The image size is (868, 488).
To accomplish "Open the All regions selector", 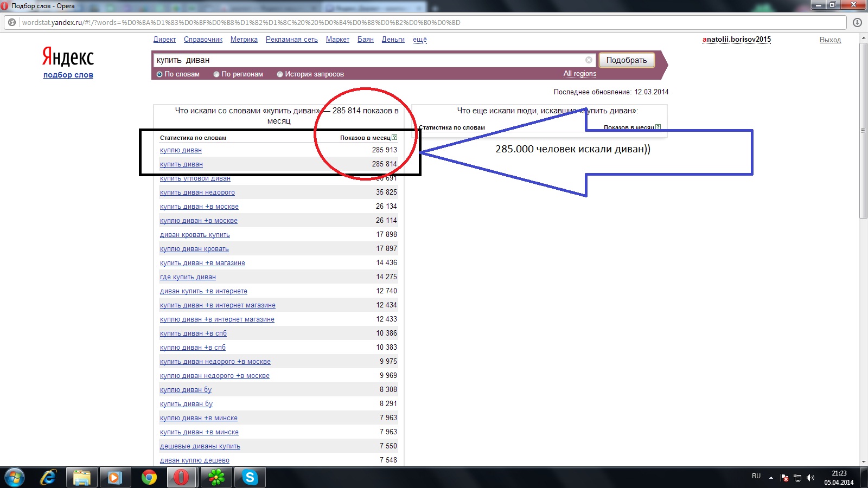I will pyautogui.click(x=579, y=74).
